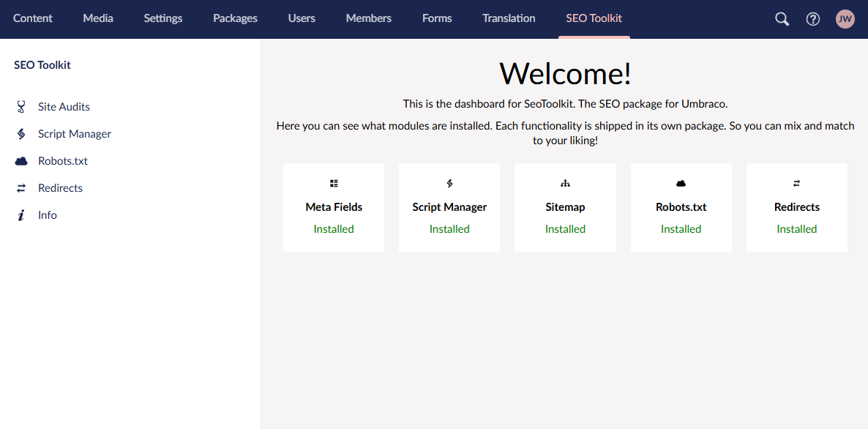Click the Meta Fields card icon

[x=334, y=182]
